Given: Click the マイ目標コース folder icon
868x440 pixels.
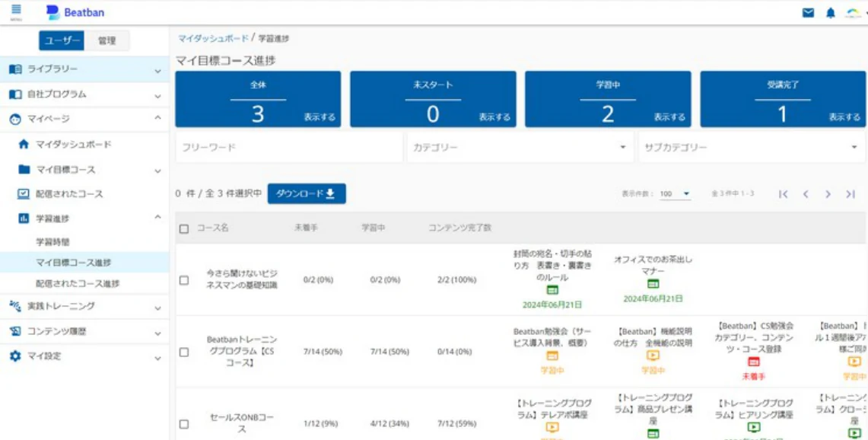Looking at the screenshot, I should (24, 170).
